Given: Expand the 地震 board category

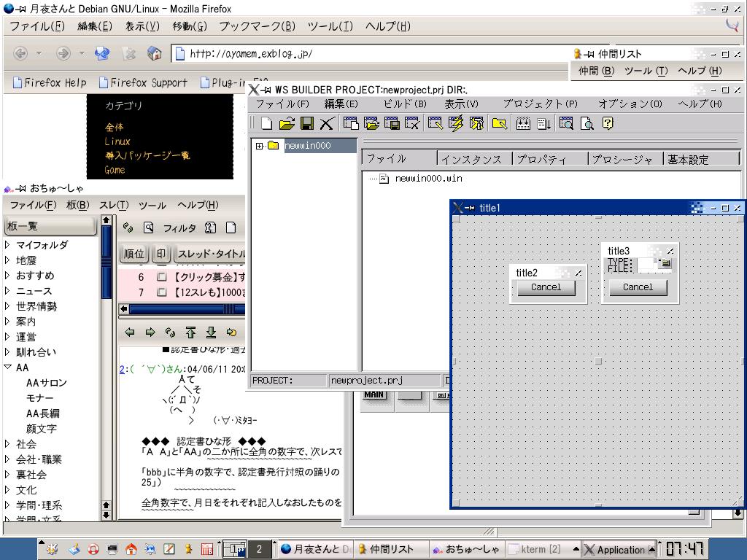Looking at the screenshot, I should tap(7, 260).
